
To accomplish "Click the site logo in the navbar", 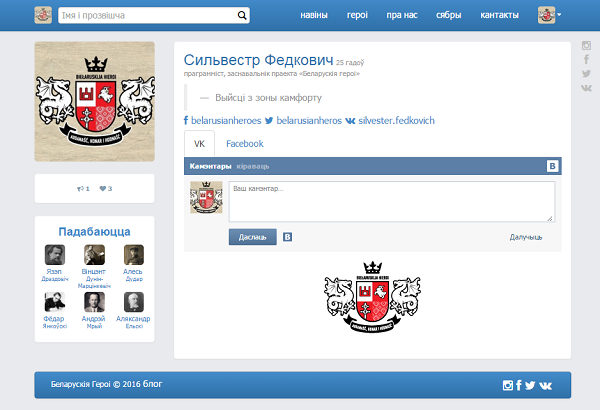I will coord(45,15).
